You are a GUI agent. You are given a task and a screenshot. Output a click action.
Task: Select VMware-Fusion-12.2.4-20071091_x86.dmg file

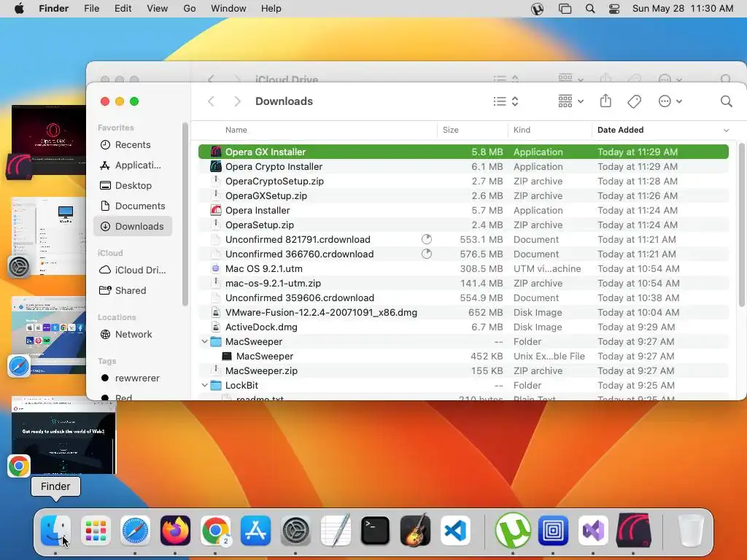463,312
